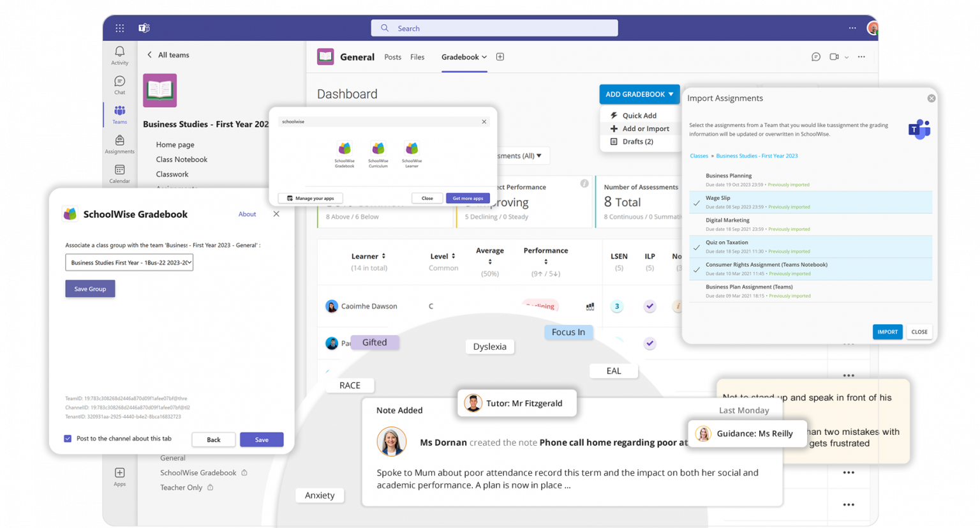Click the Search field at the top
Image resolution: width=980 pixels, height=528 pixels.
pyautogui.click(x=494, y=28)
